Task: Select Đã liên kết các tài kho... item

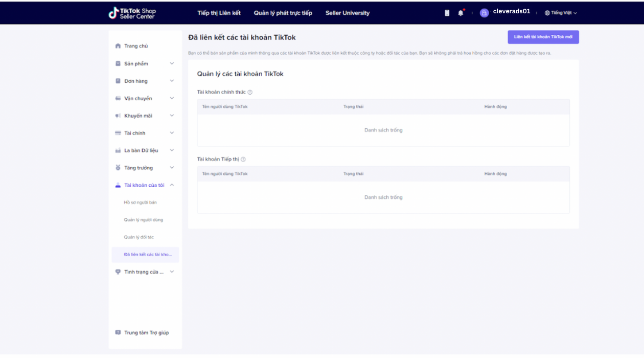Action: 145,255
